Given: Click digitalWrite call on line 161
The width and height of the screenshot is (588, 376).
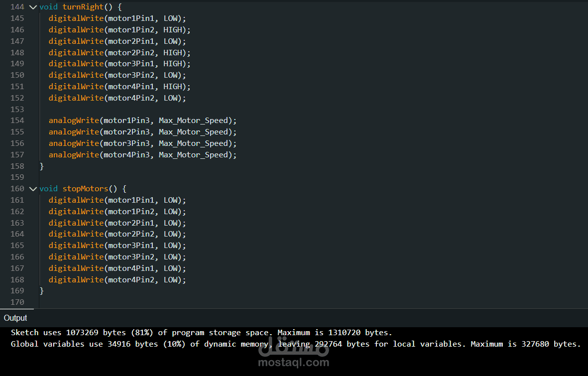Looking at the screenshot, I should [76, 200].
